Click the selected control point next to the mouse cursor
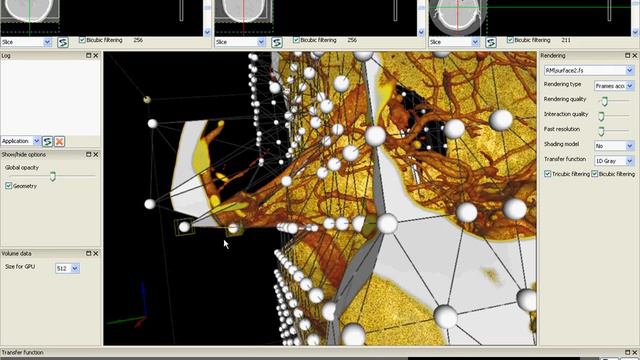 (x=233, y=228)
